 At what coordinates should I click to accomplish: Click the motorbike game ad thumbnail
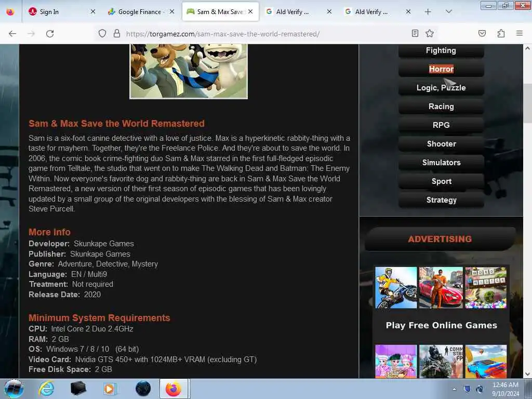click(x=396, y=288)
